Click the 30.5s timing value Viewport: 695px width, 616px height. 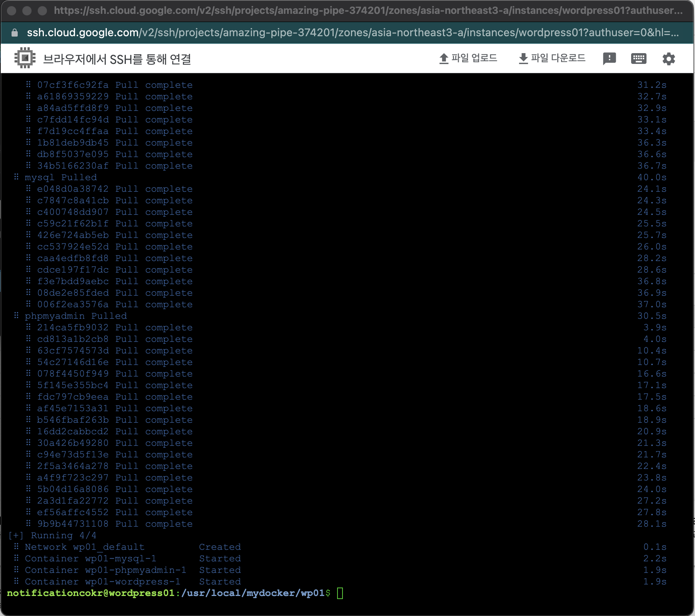[x=652, y=316]
